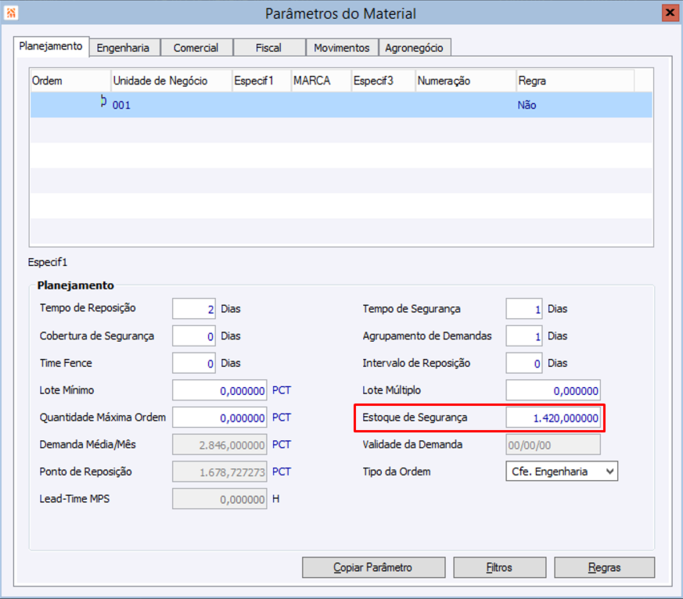
Task: Click the Validade da Demanda date field
Action: (x=553, y=444)
